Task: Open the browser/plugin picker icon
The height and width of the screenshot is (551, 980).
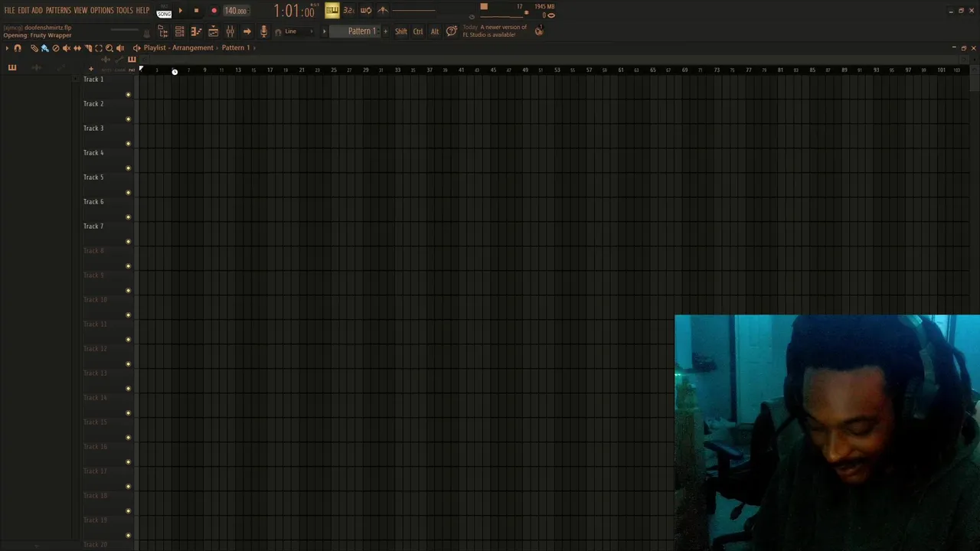Action: [163, 31]
